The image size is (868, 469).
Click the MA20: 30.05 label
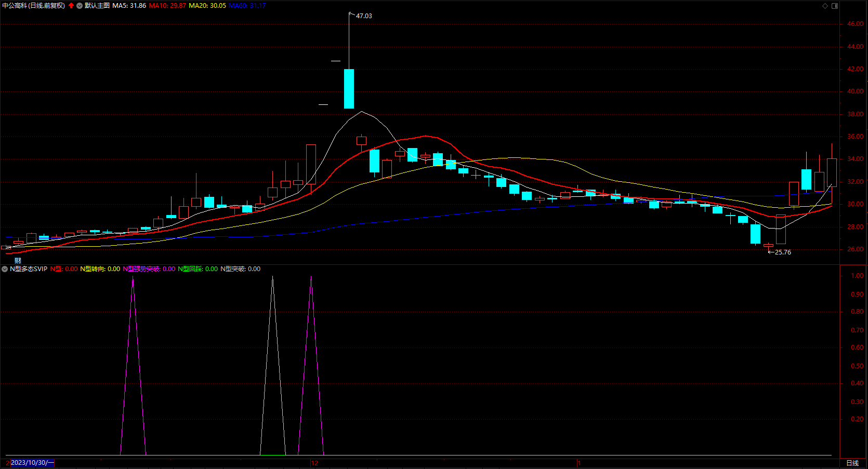(207, 6)
